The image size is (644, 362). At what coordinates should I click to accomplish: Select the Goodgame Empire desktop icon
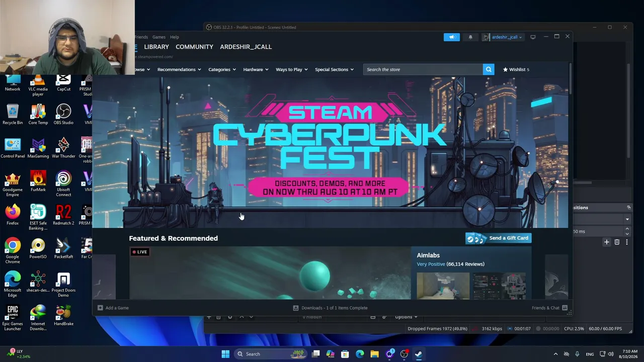(x=13, y=184)
